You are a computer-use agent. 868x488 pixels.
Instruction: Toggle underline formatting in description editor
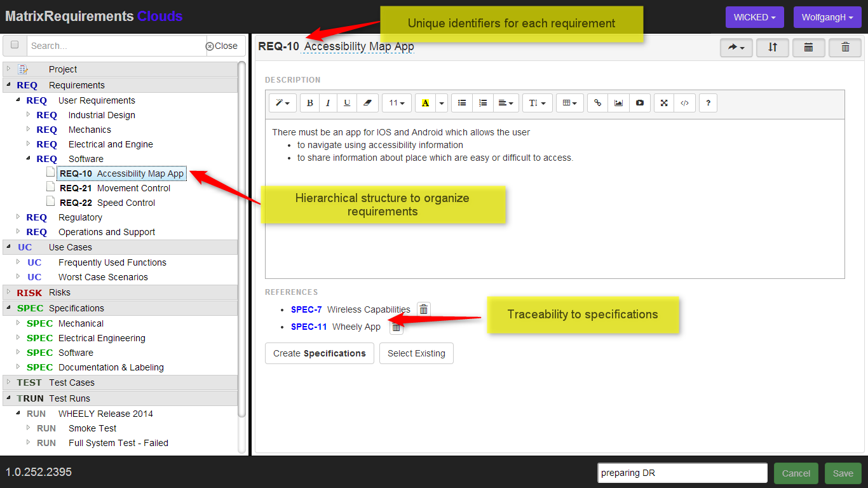pos(346,103)
